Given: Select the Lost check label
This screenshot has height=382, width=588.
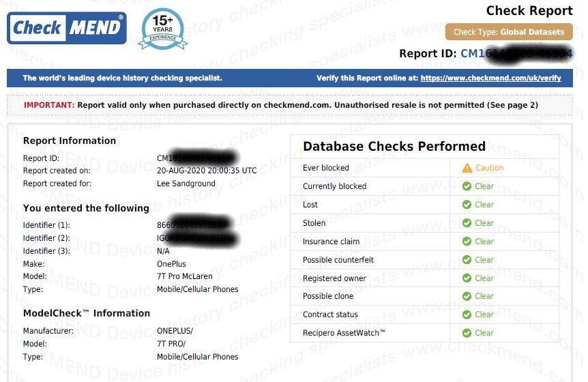Looking at the screenshot, I should pyautogui.click(x=310, y=205).
